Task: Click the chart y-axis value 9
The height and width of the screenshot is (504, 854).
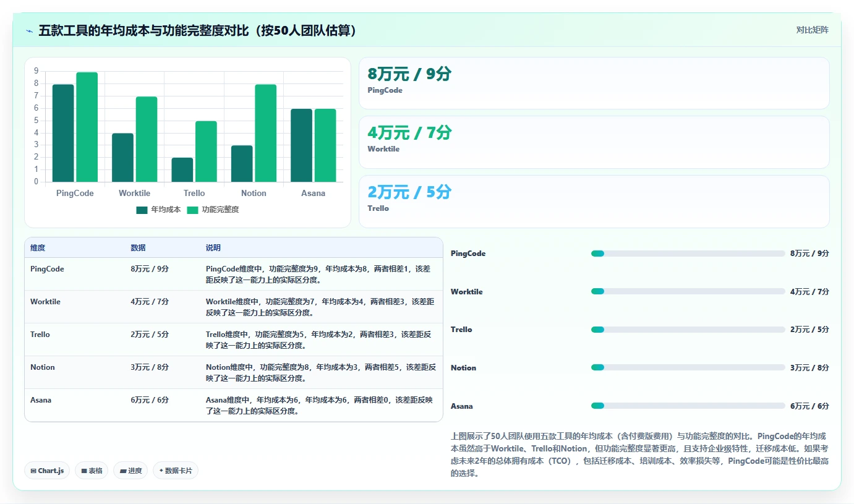Action: click(x=36, y=71)
